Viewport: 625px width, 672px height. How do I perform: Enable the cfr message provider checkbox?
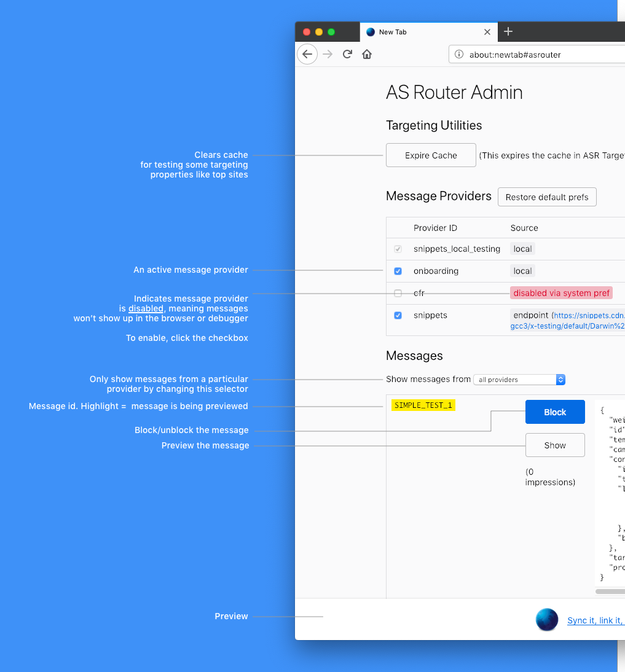pyautogui.click(x=398, y=293)
